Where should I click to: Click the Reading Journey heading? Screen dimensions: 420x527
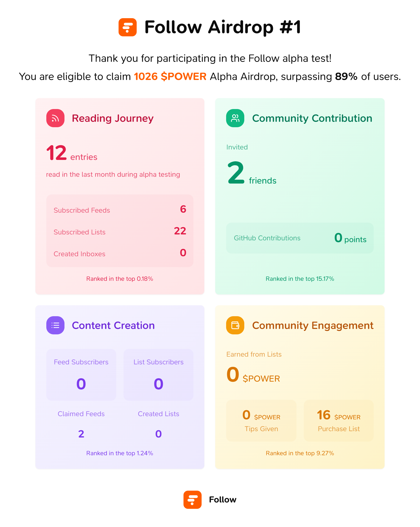tap(113, 118)
